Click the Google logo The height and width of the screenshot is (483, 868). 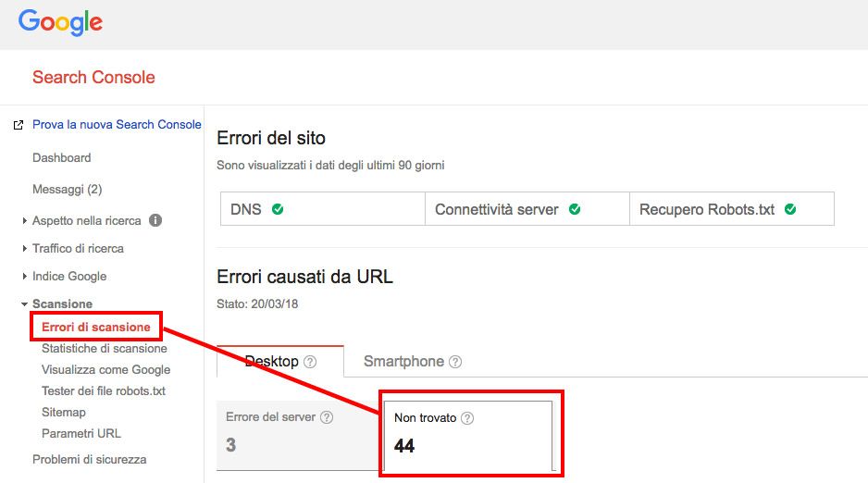60,23
